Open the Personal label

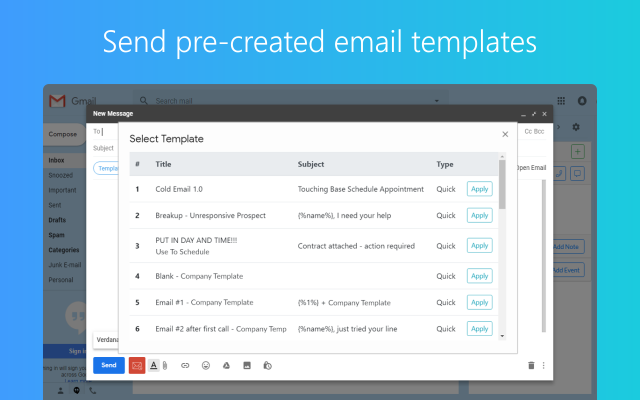click(61, 280)
